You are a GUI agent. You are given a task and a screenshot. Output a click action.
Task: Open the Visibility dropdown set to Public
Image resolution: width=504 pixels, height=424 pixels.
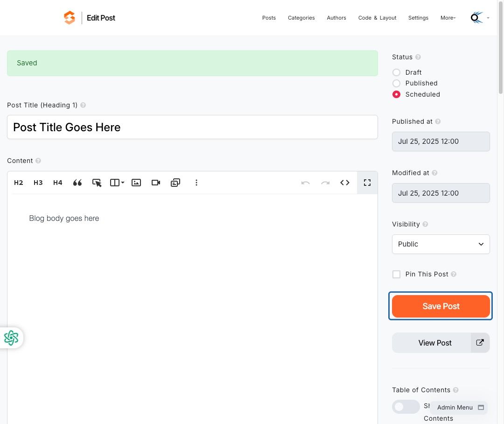[441, 244]
